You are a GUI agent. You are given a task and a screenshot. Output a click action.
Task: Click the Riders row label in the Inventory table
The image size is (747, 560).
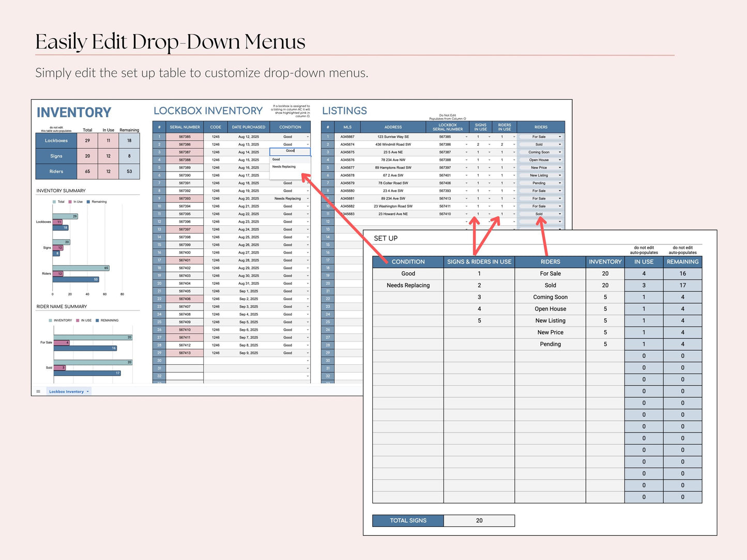click(x=56, y=172)
